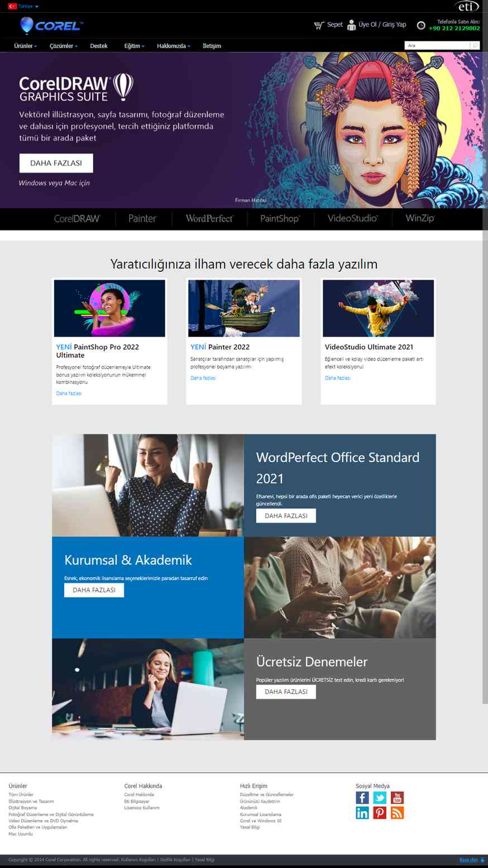Click the Üye Ol user profile icon

pos(351,25)
